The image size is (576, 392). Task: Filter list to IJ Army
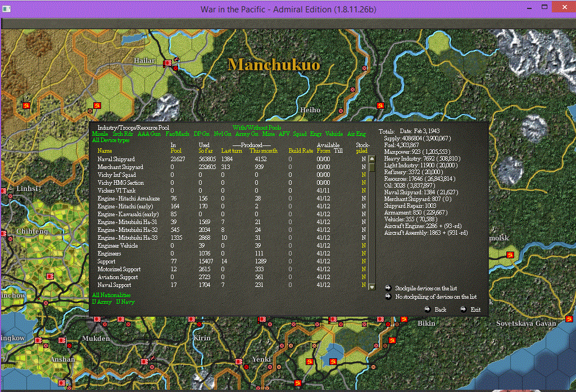(102, 302)
